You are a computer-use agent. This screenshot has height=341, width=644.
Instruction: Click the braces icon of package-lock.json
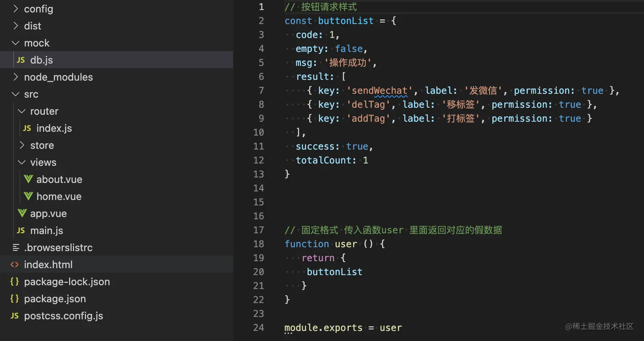[x=14, y=281]
